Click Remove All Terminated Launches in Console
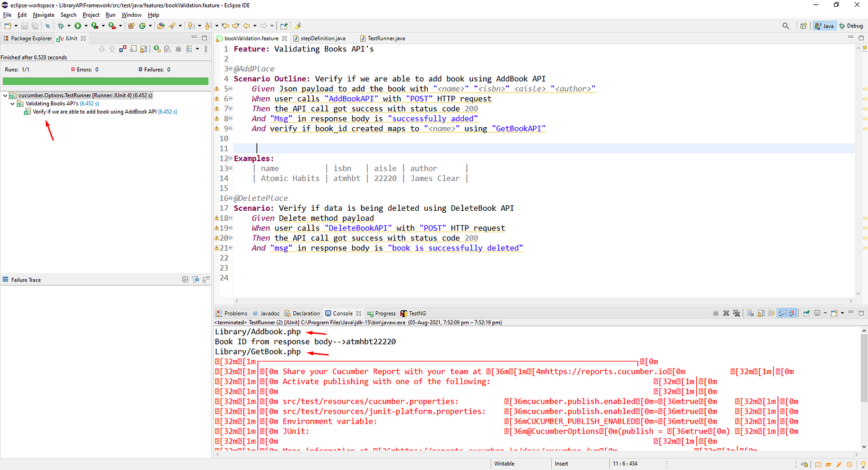This screenshot has width=868, height=470. [x=737, y=313]
